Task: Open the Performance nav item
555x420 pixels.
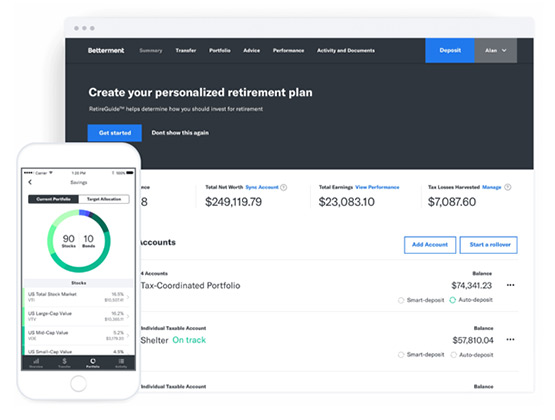Action: coord(288,51)
